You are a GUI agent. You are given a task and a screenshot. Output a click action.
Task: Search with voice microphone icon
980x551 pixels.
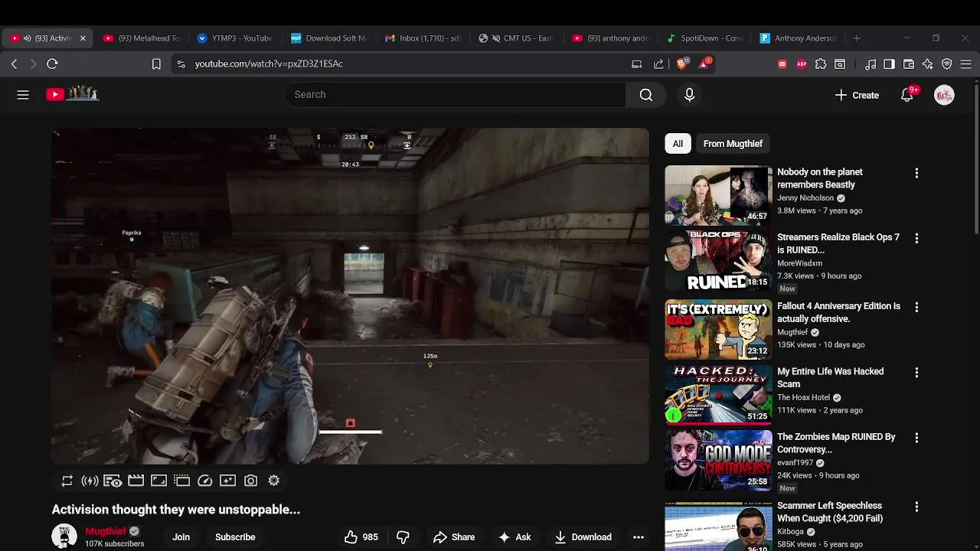click(689, 95)
